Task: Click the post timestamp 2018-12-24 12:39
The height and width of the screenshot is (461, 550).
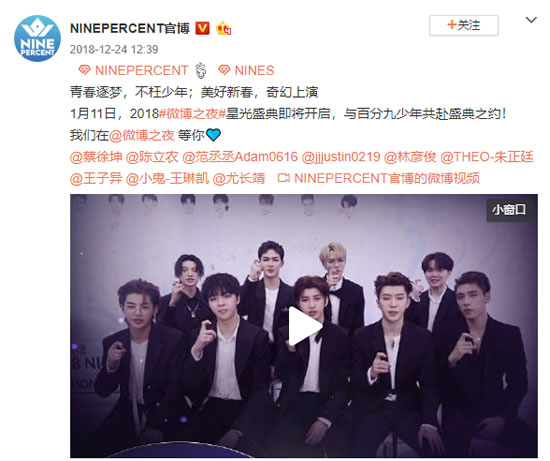Action: tap(114, 49)
